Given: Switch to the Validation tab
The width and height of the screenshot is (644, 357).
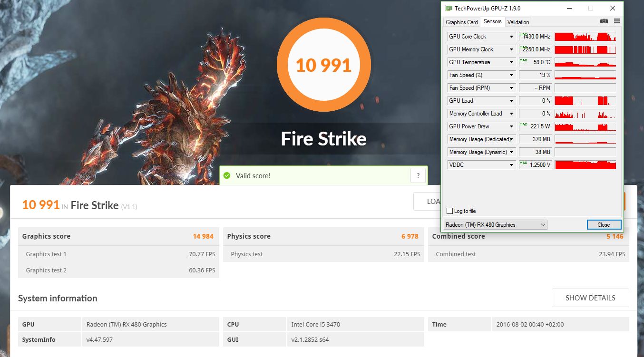Looking at the screenshot, I should click(x=518, y=22).
